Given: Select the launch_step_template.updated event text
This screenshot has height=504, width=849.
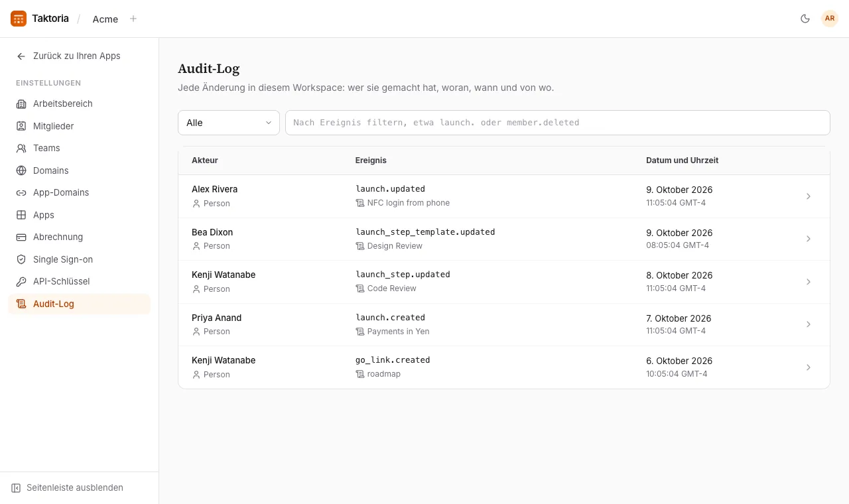Looking at the screenshot, I should 425,232.
